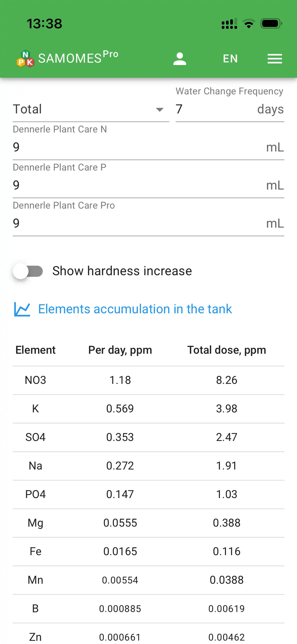Image resolution: width=297 pixels, height=644 pixels.
Task: Tap the Wi-Fi status icon
Action: [x=248, y=24]
